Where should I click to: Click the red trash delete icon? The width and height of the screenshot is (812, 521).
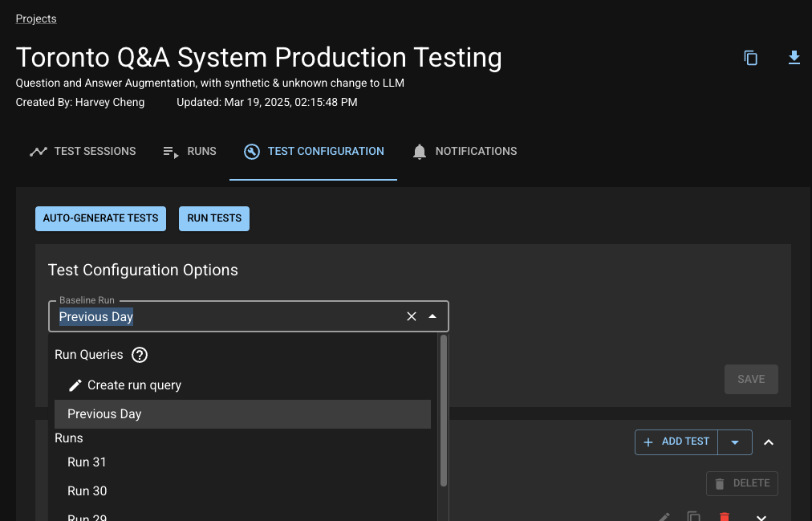click(725, 517)
